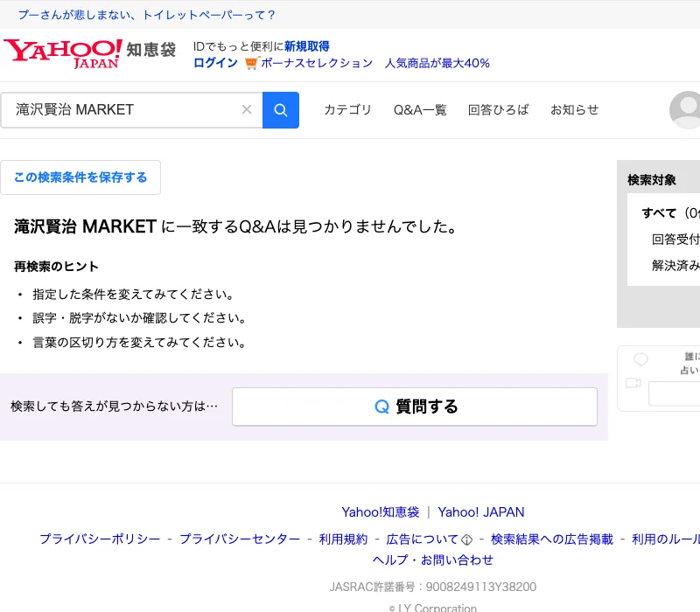Click the 質問する button
The height and width of the screenshot is (612, 700).
(x=415, y=407)
